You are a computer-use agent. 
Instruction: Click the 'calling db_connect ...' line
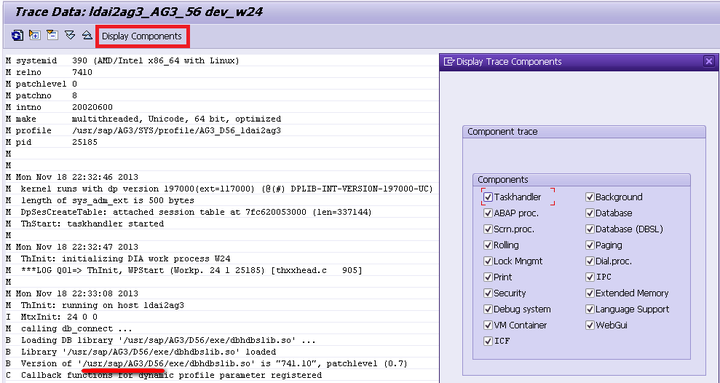[69, 329]
